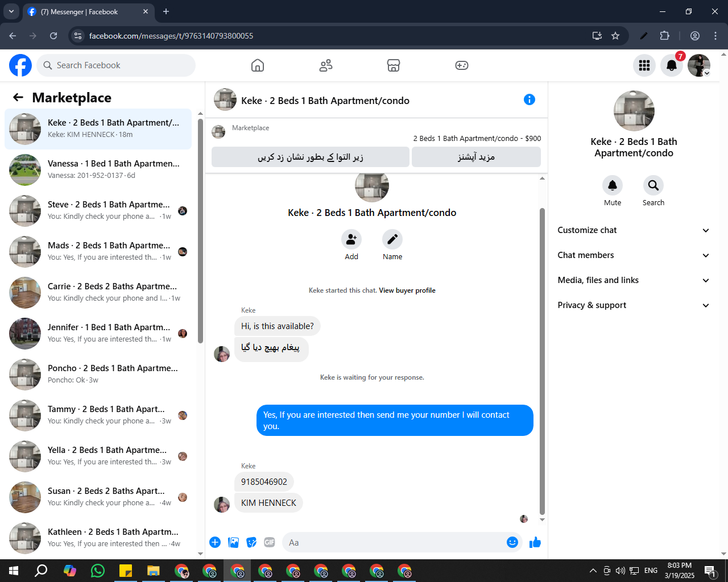This screenshot has height=582, width=728.
Task: Open Windows search from the taskbar
Action: pos(42,571)
